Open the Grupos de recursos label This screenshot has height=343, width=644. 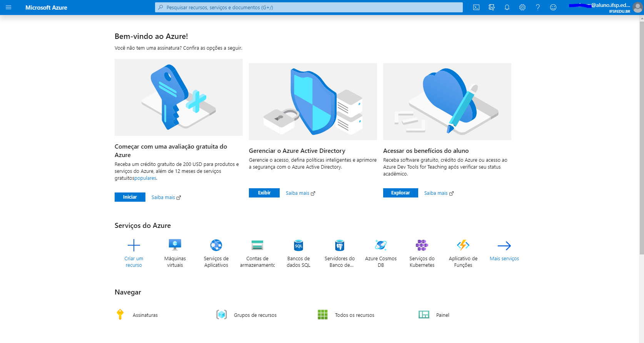[x=255, y=315]
